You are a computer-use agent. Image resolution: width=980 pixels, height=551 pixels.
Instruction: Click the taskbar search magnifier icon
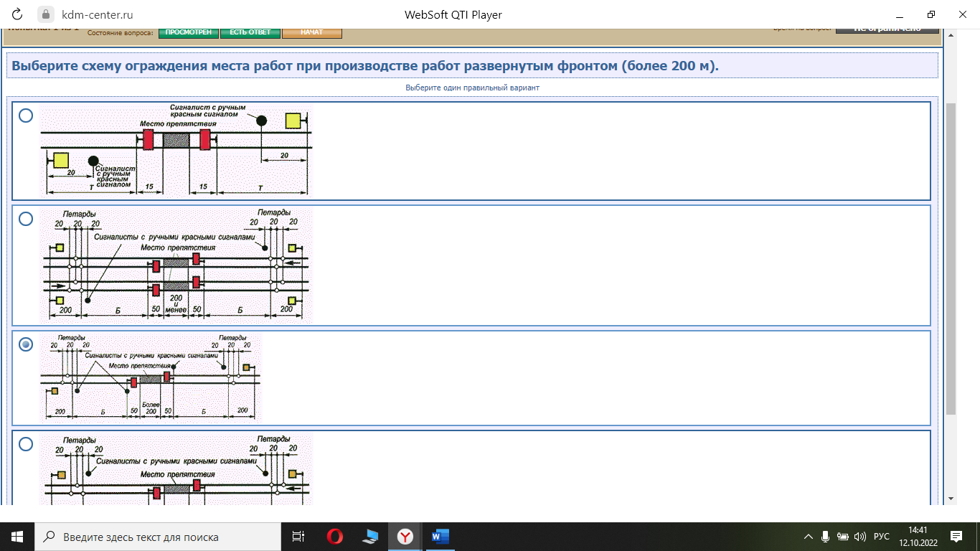coord(49,537)
